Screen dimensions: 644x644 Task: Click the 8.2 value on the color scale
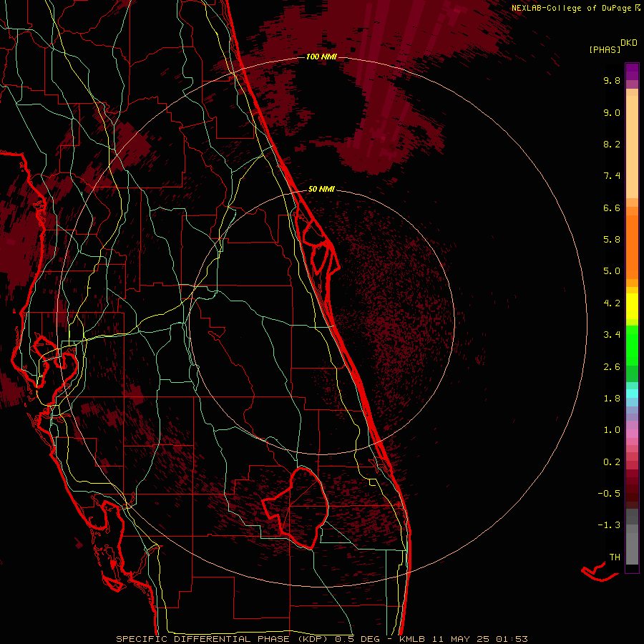(x=612, y=144)
